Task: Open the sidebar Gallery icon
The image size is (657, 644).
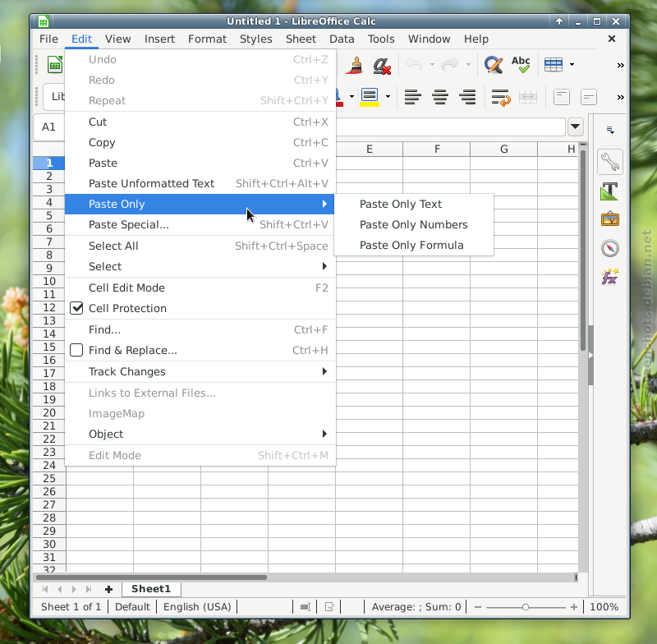Action: (609, 219)
